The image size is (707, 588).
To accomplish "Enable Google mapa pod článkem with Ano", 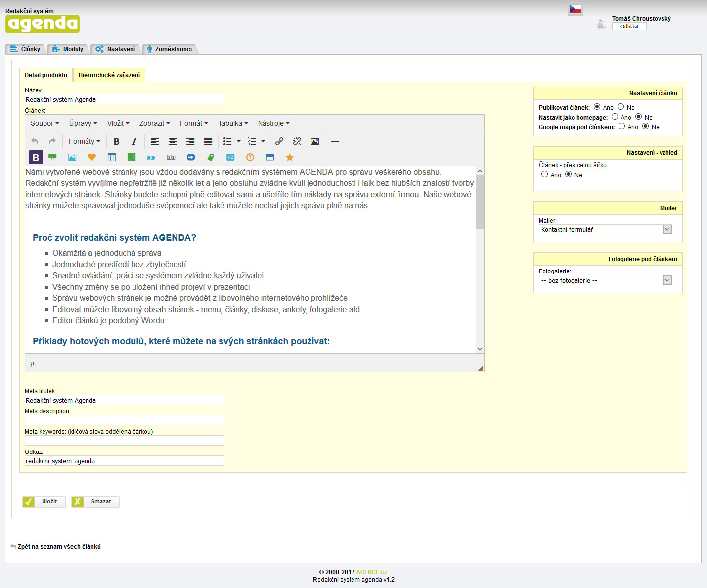I will (x=622, y=126).
